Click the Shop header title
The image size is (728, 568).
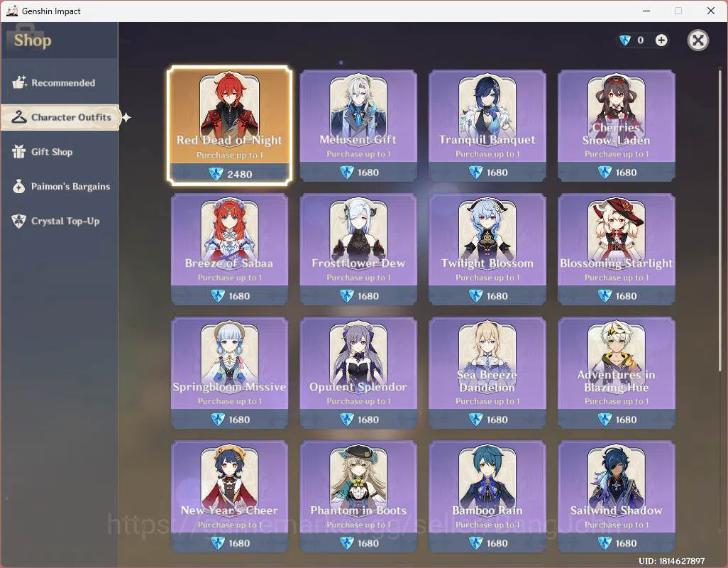33,40
